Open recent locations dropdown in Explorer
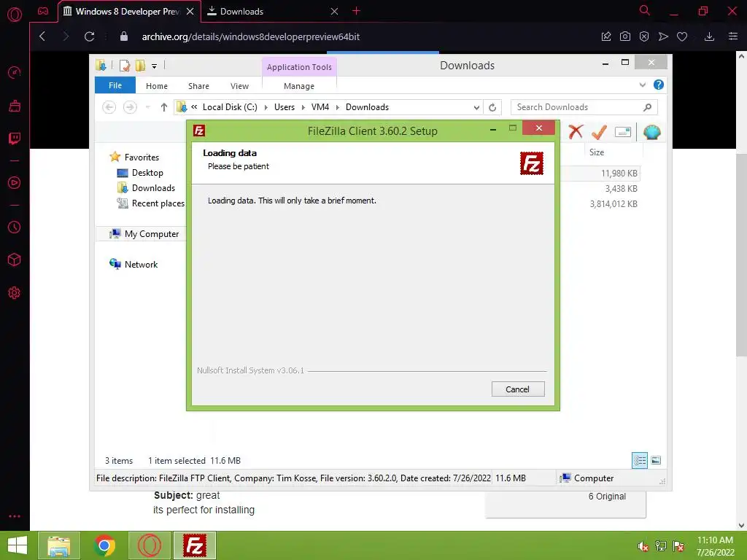 click(x=147, y=107)
